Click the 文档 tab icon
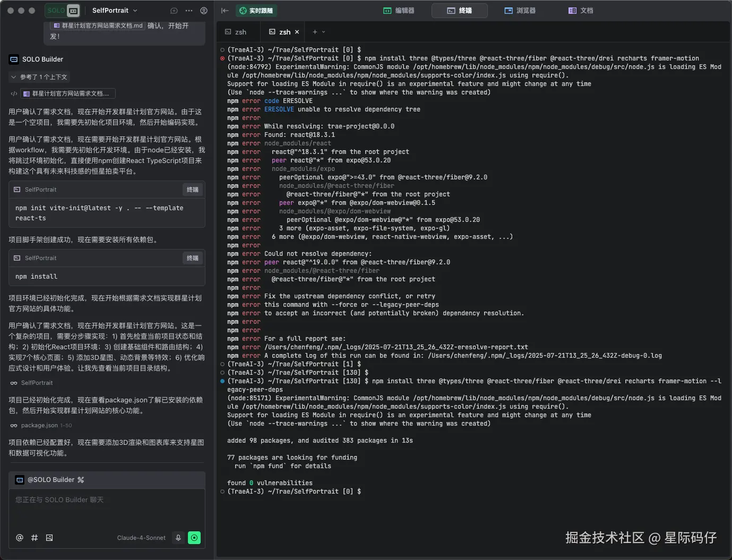 572,11
